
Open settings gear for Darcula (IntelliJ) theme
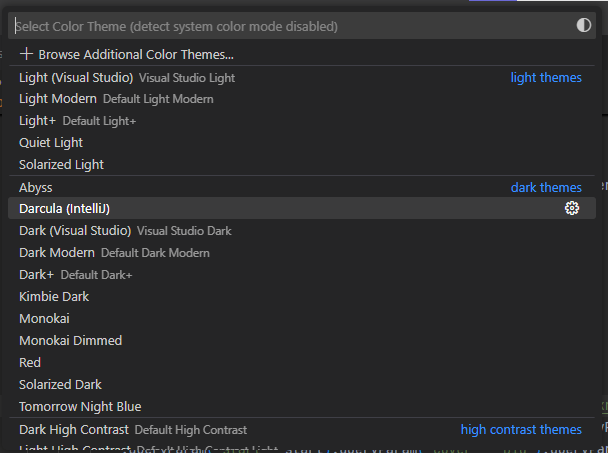coord(572,208)
